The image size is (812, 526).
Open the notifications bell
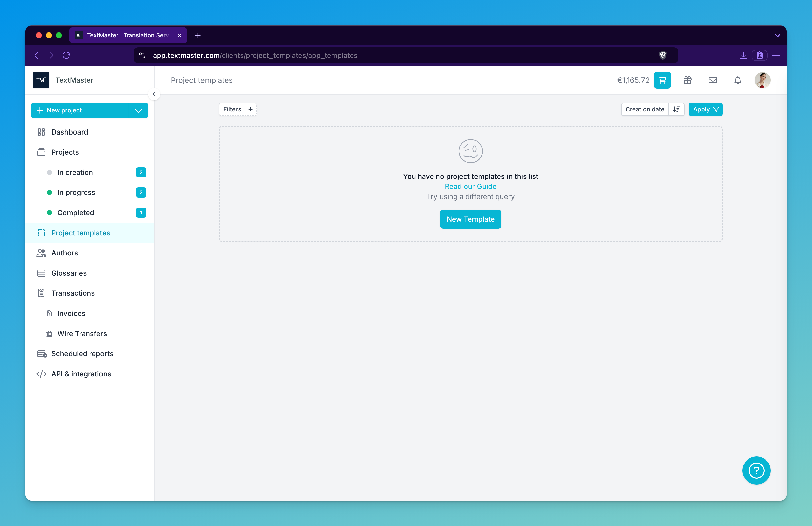click(738, 80)
